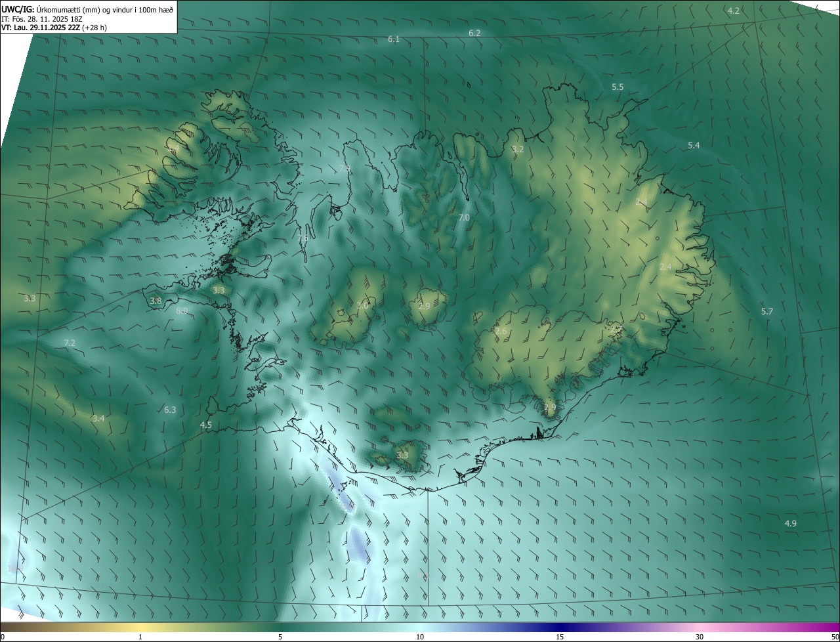Click the 4.2 value label

pyautogui.click(x=734, y=11)
